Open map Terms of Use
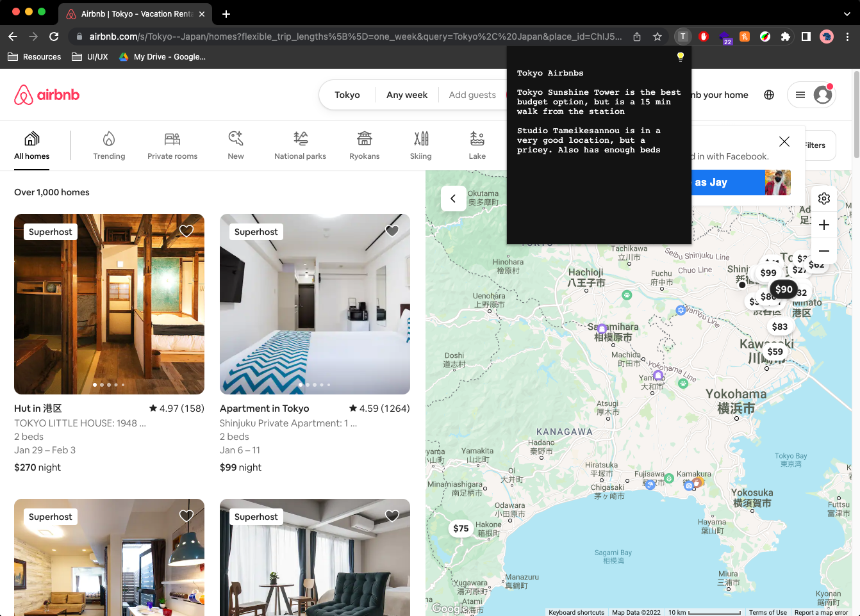860x616 pixels. [768, 612]
